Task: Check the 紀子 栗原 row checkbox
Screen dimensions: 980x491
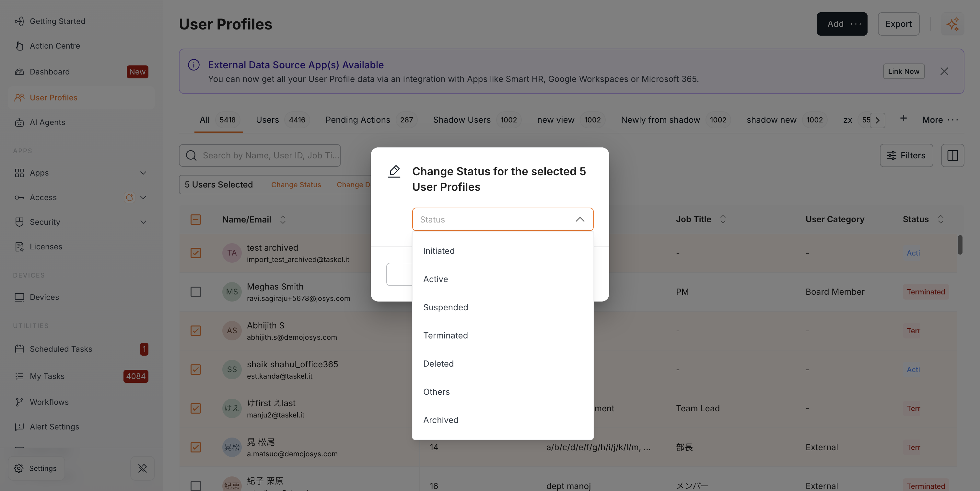Action: click(195, 486)
